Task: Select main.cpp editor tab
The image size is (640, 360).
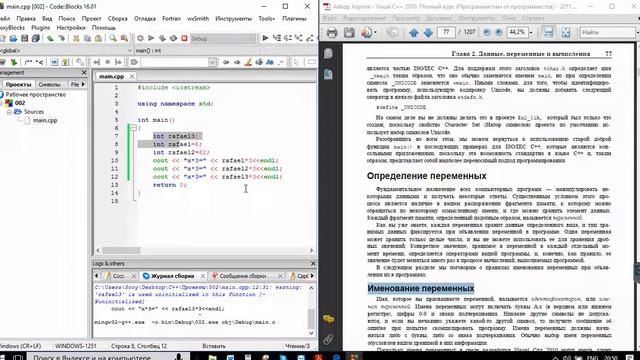Action: click(x=111, y=76)
